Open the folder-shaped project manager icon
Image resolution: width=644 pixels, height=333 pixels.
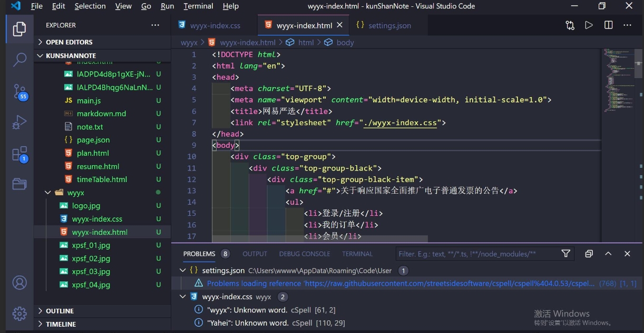[19, 184]
